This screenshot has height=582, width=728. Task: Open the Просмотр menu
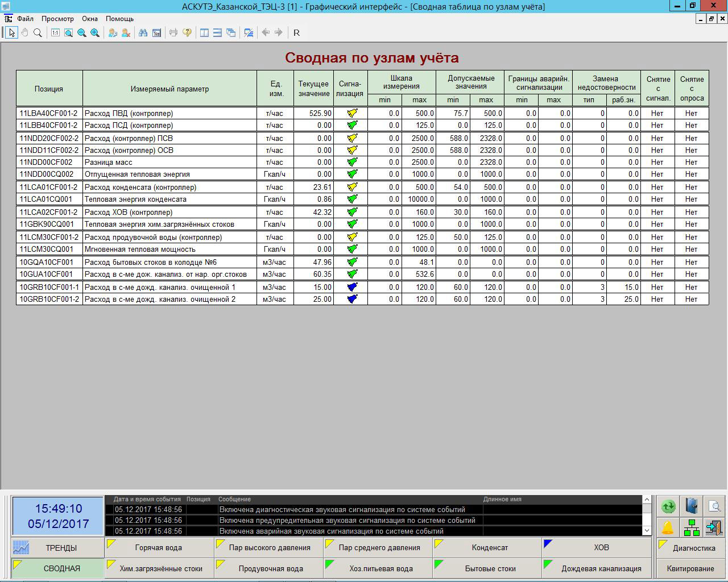[57, 19]
